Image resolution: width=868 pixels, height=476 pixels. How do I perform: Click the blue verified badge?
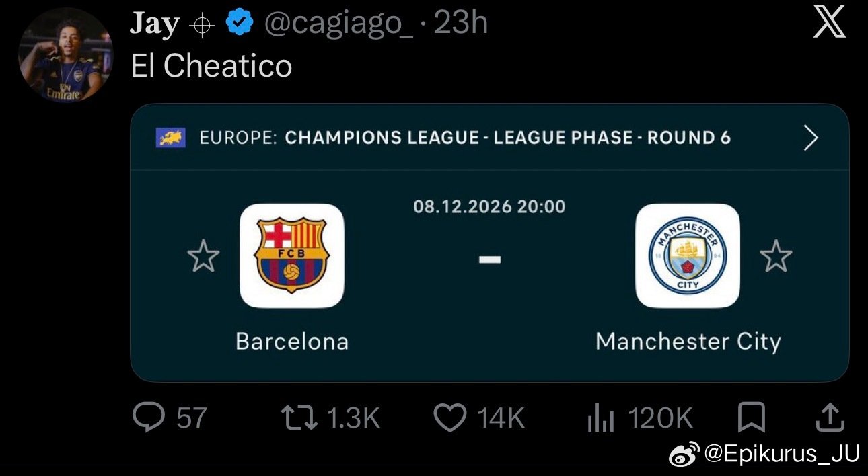click(239, 24)
